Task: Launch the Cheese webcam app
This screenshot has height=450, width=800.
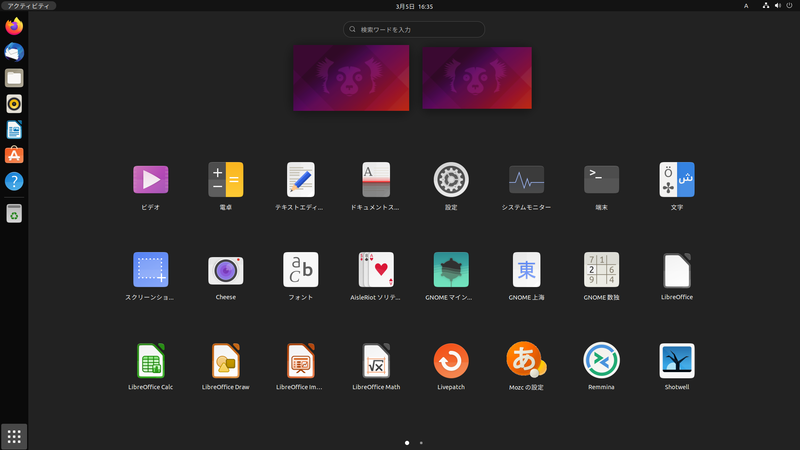Action: tap(226, 270)
